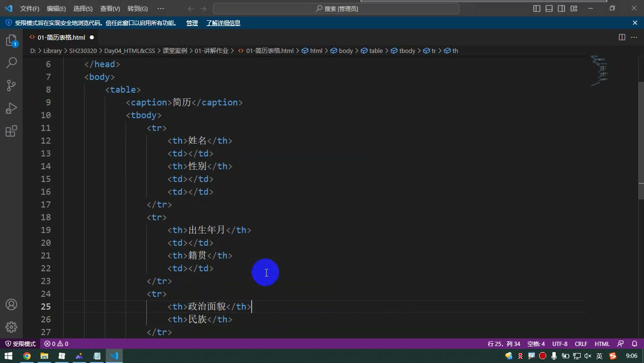Expand the Day04_HTML&CSS breadcrumb
Image resolution: width=644 pixels, height=363 pixels.
(129, 51)
